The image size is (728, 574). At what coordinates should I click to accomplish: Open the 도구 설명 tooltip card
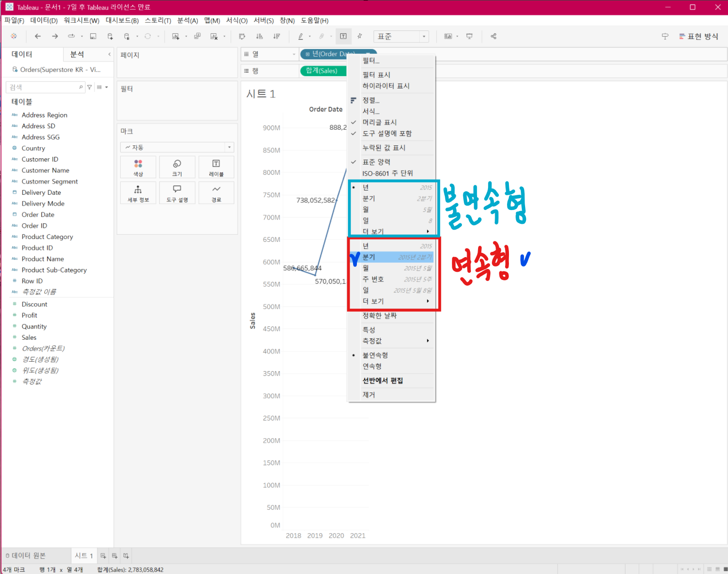pyautogui.click(x=177, y=193)
